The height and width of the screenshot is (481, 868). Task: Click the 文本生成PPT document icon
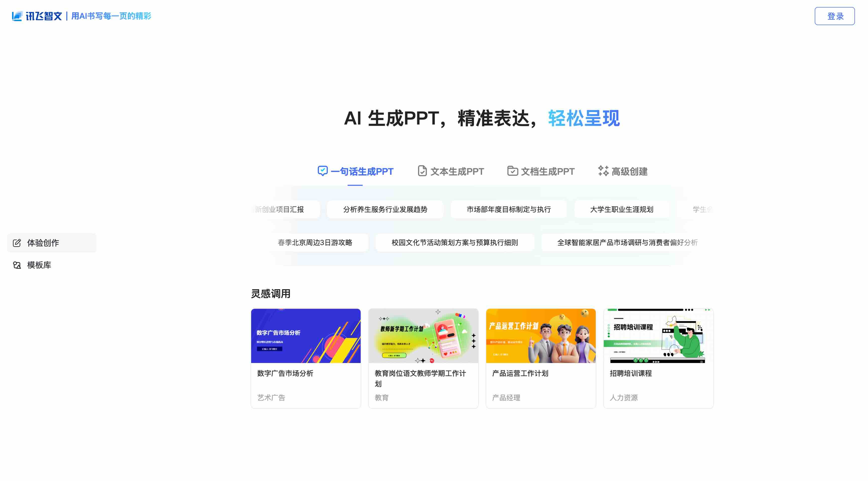422,171
